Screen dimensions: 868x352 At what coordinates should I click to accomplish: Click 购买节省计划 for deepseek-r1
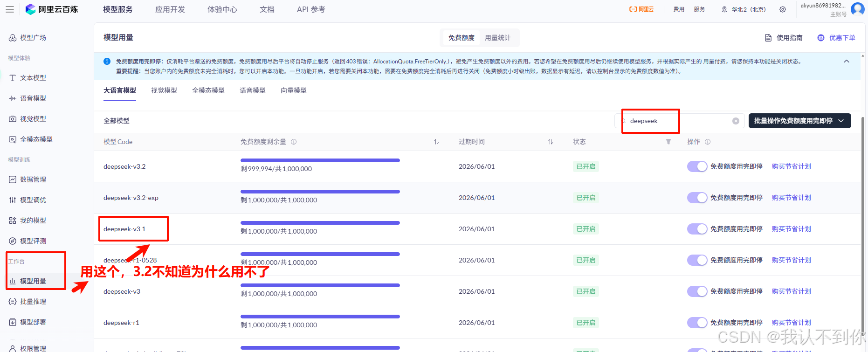[x=792, y=323]
